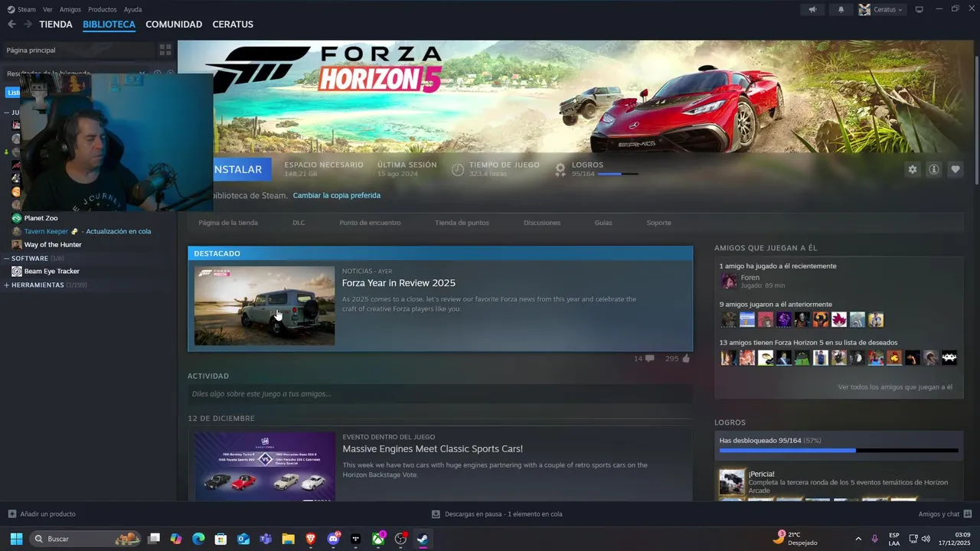Click the thumbs up icon on Destacado news
980x551 pixels.
[x=686, y=358]
